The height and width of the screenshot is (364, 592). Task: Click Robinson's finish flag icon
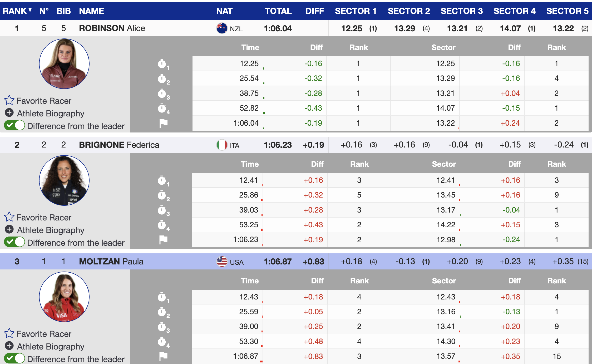[163, 123]
